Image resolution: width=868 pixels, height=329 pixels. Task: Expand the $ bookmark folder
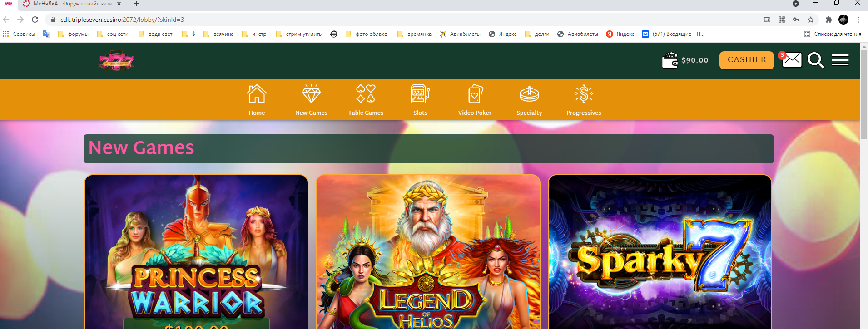pyautogui.click(x=188, y=34)
